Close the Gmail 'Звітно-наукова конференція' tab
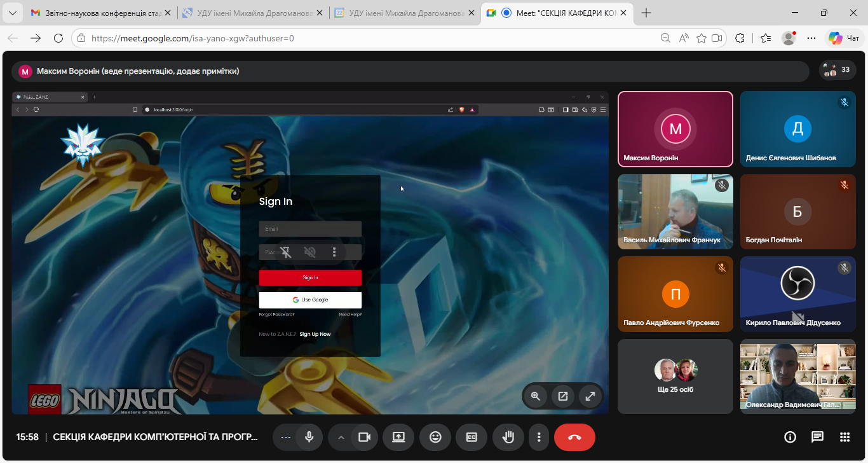This screenshot has height=463, width=868. tap(168, 13)
